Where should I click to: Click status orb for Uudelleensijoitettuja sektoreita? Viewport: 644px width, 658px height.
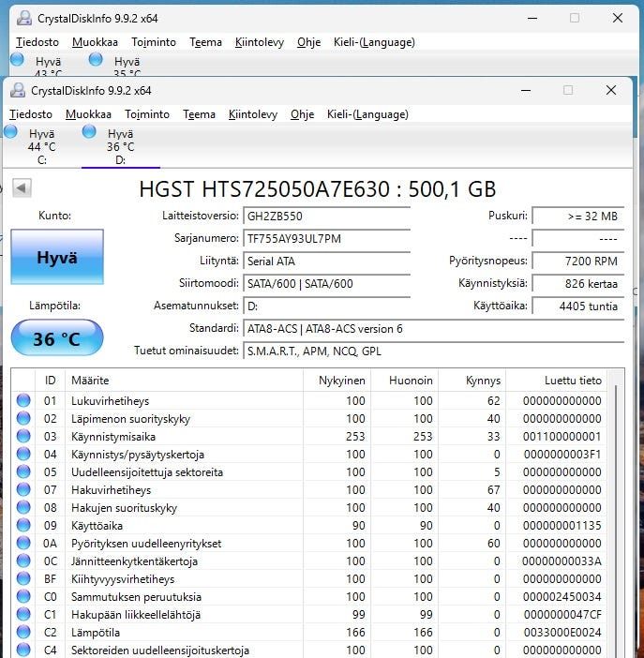pos(23,471)
